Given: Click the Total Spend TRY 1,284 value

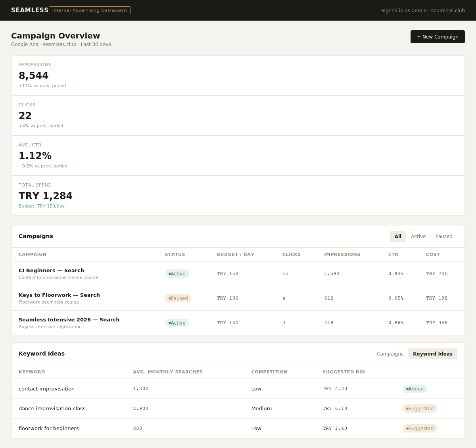Looking at the screenshot, I should coord(46,196).
